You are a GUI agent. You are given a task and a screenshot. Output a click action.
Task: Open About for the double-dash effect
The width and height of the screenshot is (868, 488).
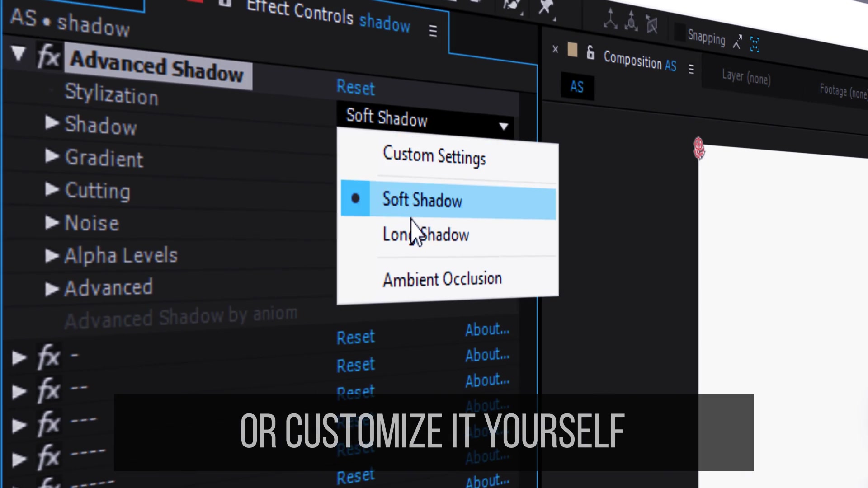click(x=487, y=355)
